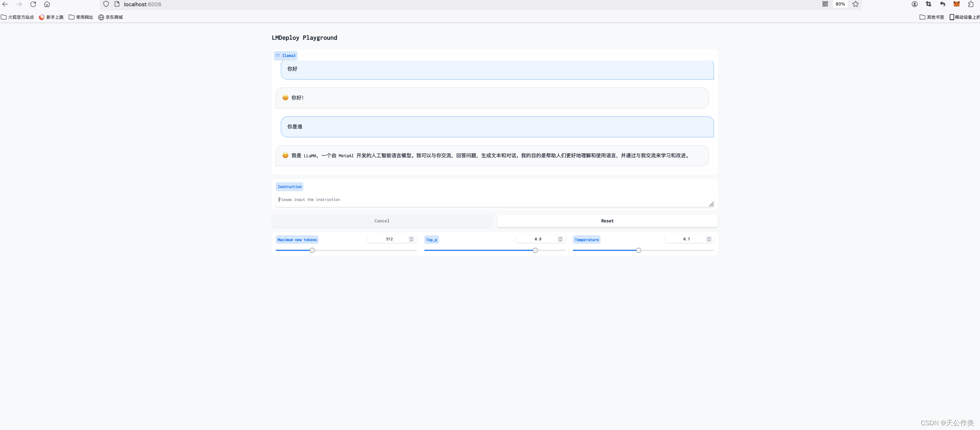Click the LLaMA self-introduction reply
This screenshot has height=430, width=980.
492,156
